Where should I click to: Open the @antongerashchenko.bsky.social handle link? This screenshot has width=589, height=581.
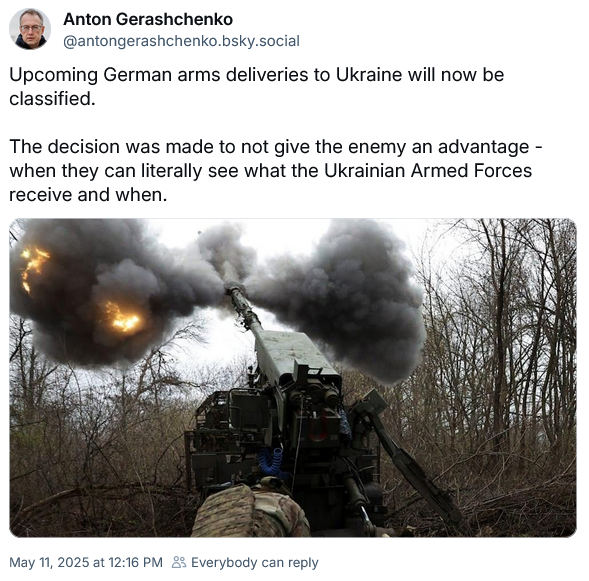pyautogui.click(x=181, y=41)
